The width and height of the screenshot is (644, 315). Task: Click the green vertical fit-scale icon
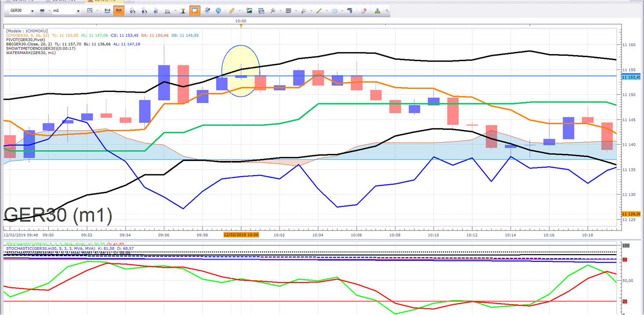tap(183, 11)
